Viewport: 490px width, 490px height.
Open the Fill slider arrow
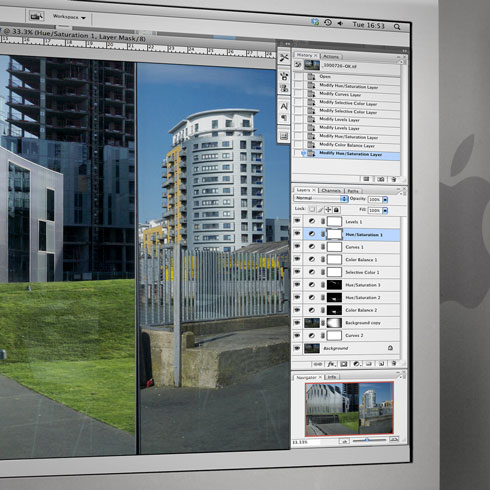385,211
